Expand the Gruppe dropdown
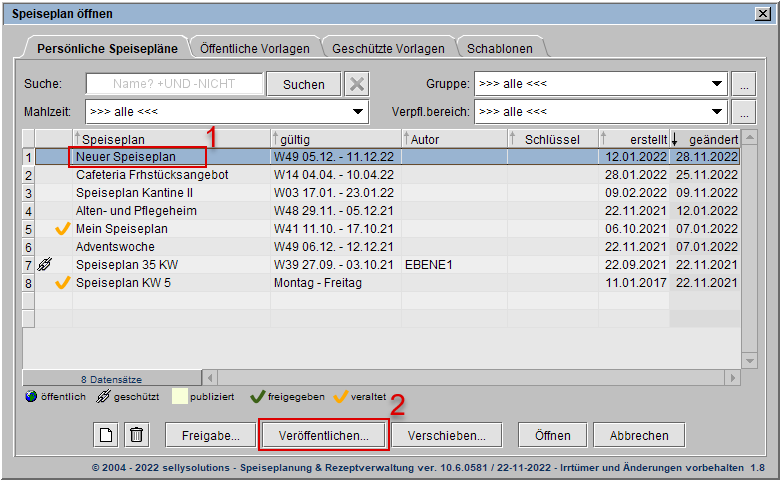This screenshot has height=480, width=780. (716, 84)
